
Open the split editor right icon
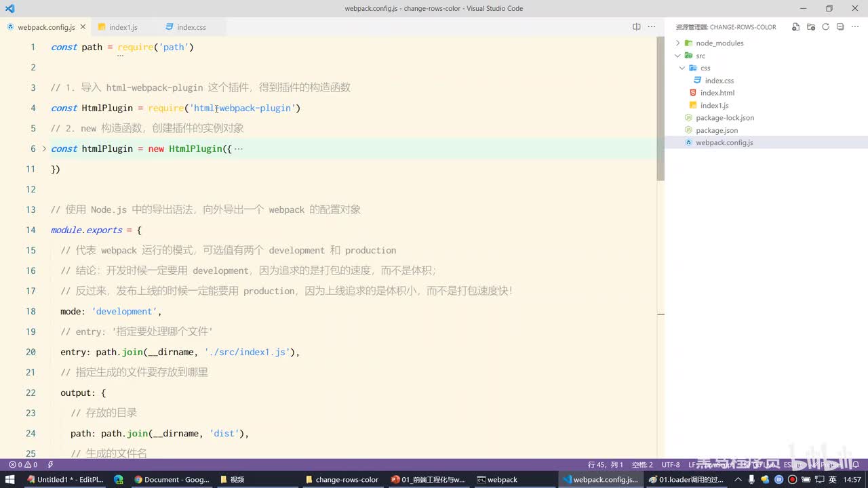pyautogui.click(x=636, y=27)
